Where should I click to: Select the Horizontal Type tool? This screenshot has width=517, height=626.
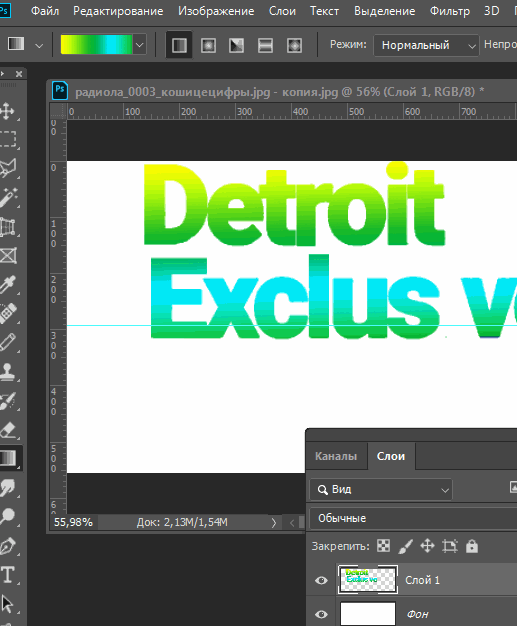coord(8,575)
